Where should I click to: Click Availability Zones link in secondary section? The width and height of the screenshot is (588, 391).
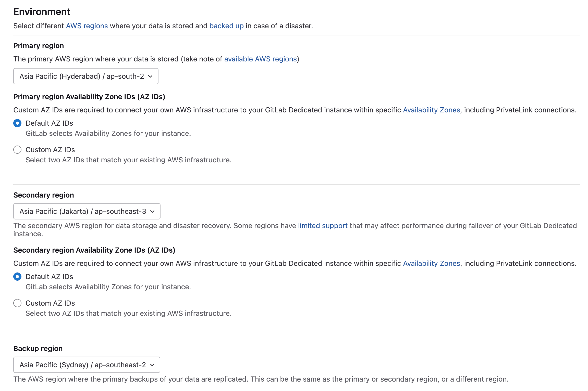431,263
